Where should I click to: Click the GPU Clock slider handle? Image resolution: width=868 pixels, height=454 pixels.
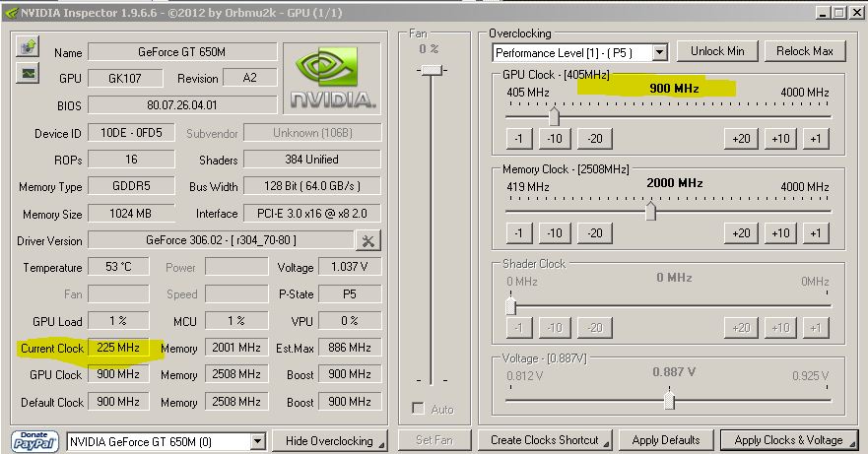click(x=554, y=116)
